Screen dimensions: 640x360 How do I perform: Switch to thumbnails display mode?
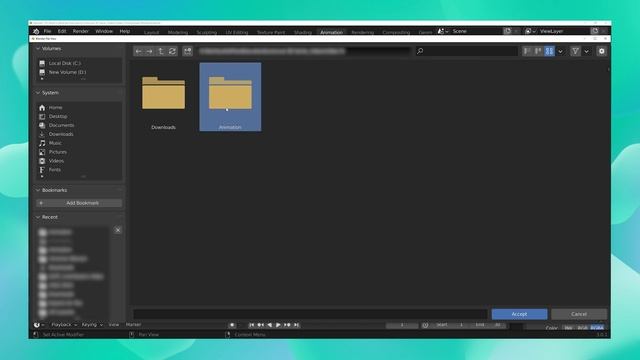point(549,51)
